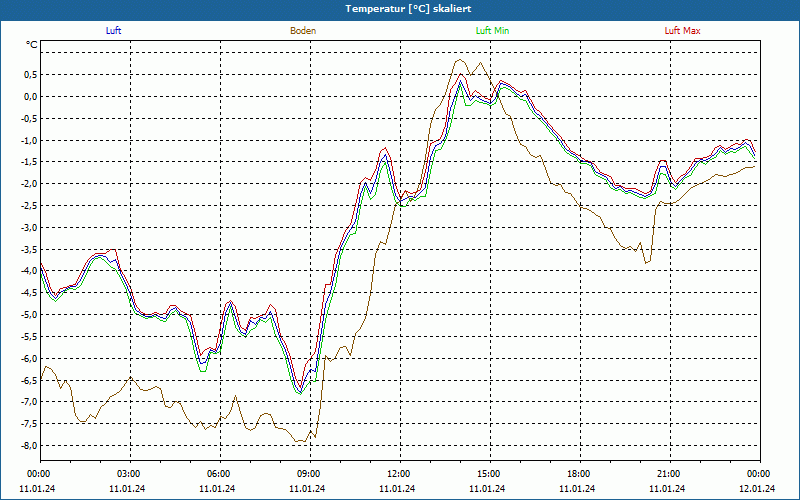
Task: Click the '-1,5' y-axis label
Action: (30, 162)
